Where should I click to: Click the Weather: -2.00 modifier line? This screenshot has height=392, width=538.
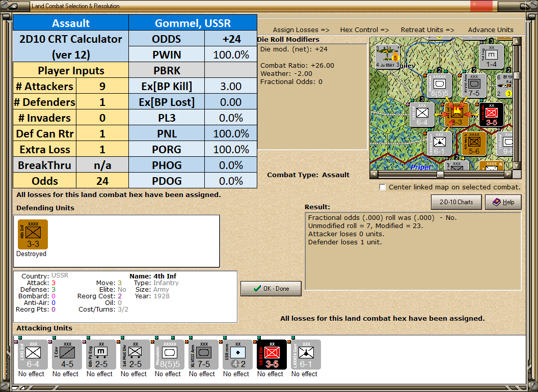[286, 74]
